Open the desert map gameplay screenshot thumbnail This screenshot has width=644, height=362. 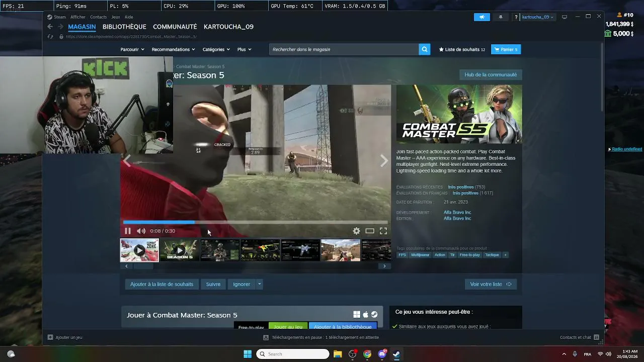pyautogui.click(x=341, y=250)
